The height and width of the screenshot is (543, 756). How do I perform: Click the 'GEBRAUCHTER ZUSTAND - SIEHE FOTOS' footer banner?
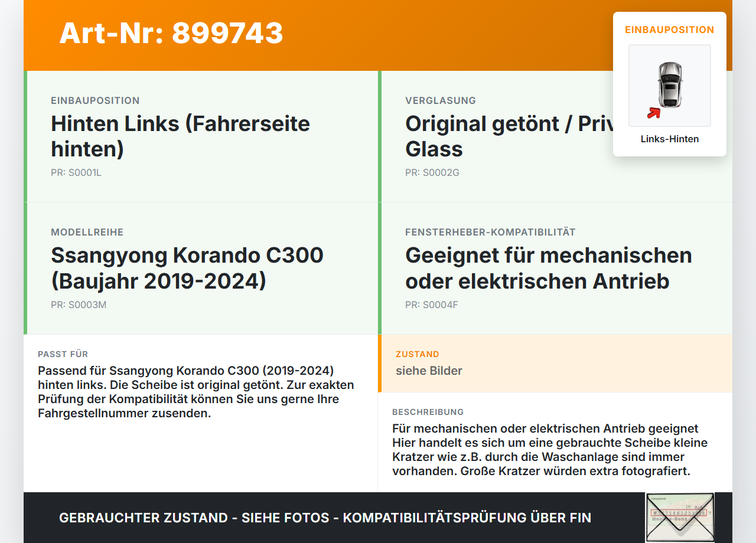pyautogui.click(x=325, y=518)
